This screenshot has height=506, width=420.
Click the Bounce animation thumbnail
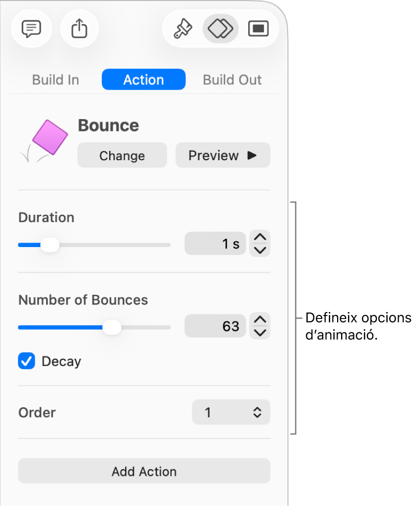pos(45,140)
